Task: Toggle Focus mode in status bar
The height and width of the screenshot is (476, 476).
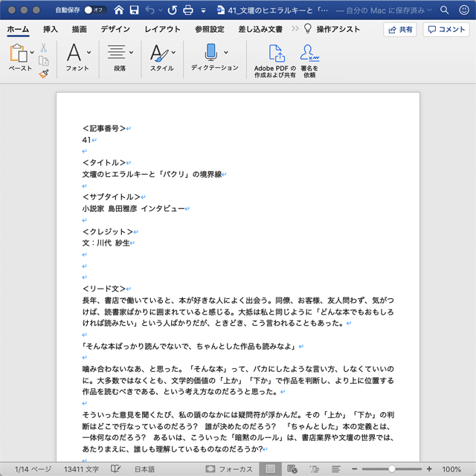Action: (229, 469)
